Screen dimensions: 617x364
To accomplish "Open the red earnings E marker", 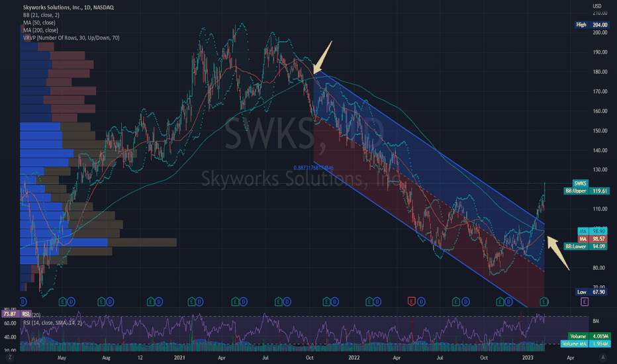I will click(412, 302).
